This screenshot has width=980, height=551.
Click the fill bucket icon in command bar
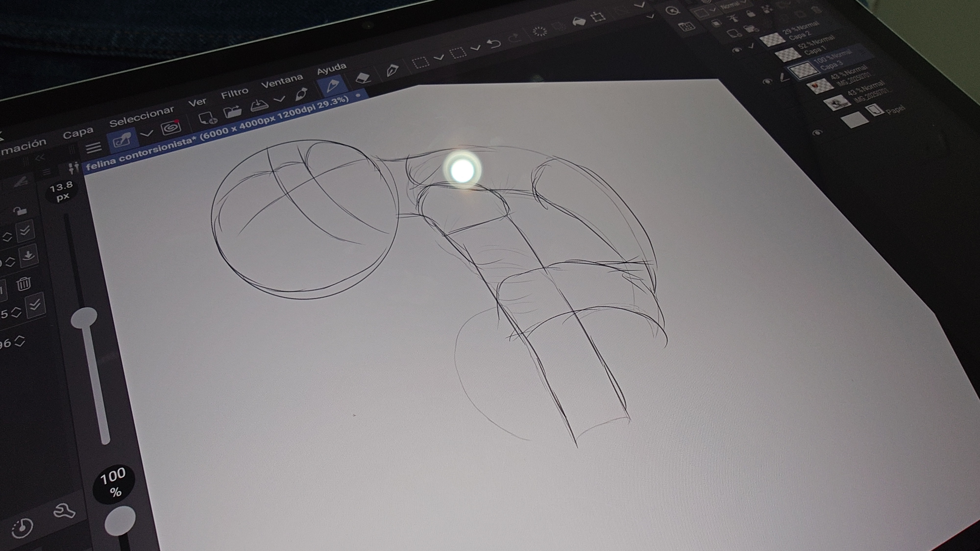(x=579, y=21)
